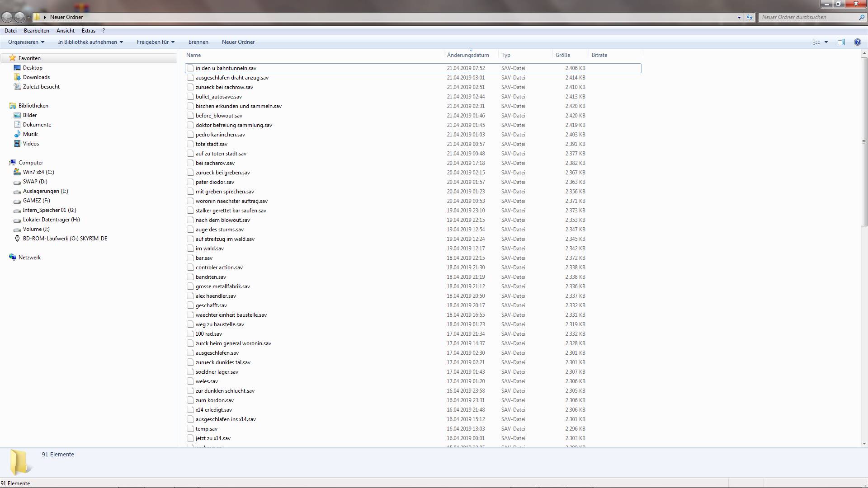Select the BD-ROM drive SKYRIM_DE
868x488 pixels.
pyautogui.click(x=65, y=239)
